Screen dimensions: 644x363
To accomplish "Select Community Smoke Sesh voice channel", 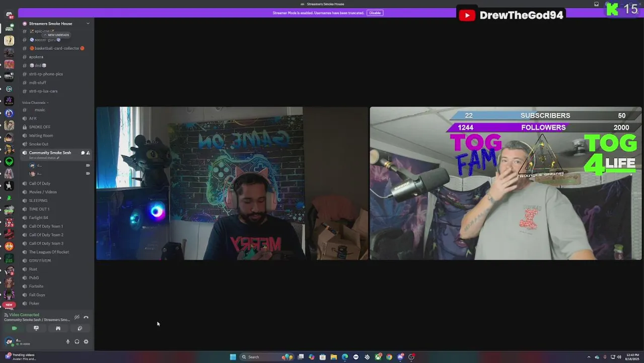I will click(x=50, y=153).
